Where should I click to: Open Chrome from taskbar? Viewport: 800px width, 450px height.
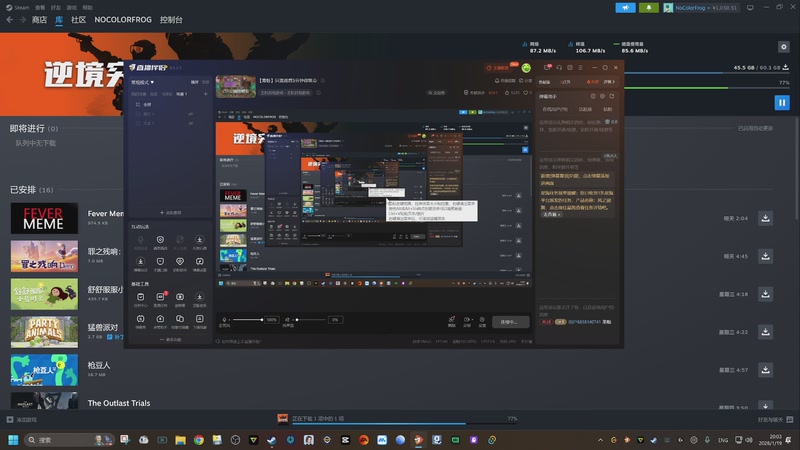[x=198, y=440]
